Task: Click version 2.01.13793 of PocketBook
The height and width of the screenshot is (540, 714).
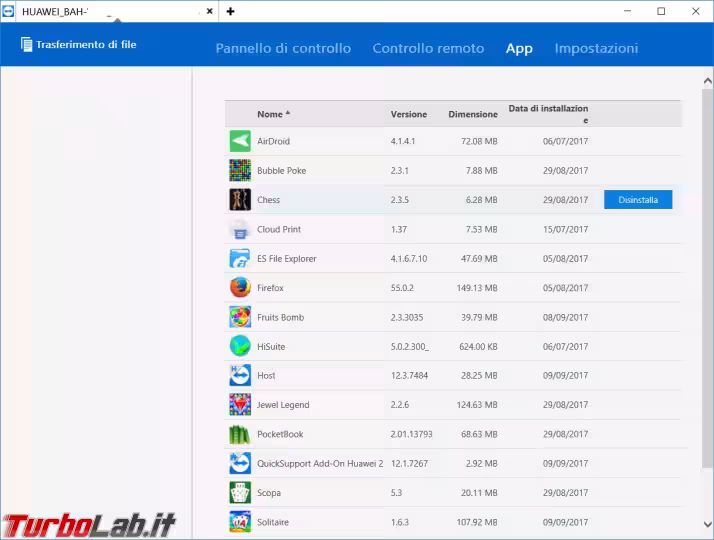Action: coord(411,434)
